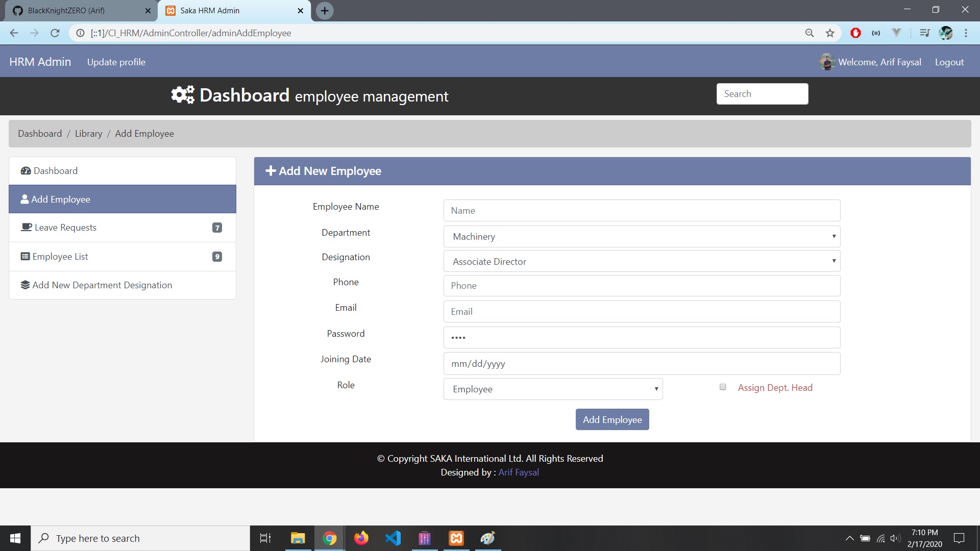Image resolution: width=980 pixels, height=551 pixels.
Task: Open the Arif Faysal link in the footer
Action: coord(518,472)
